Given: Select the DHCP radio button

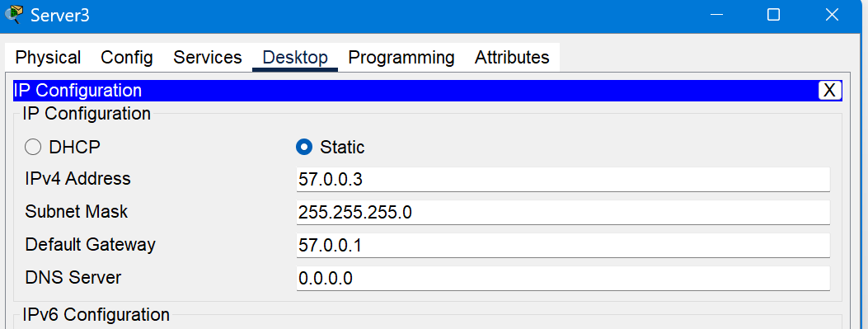Looking at the screenshot, I should [33, 148].
